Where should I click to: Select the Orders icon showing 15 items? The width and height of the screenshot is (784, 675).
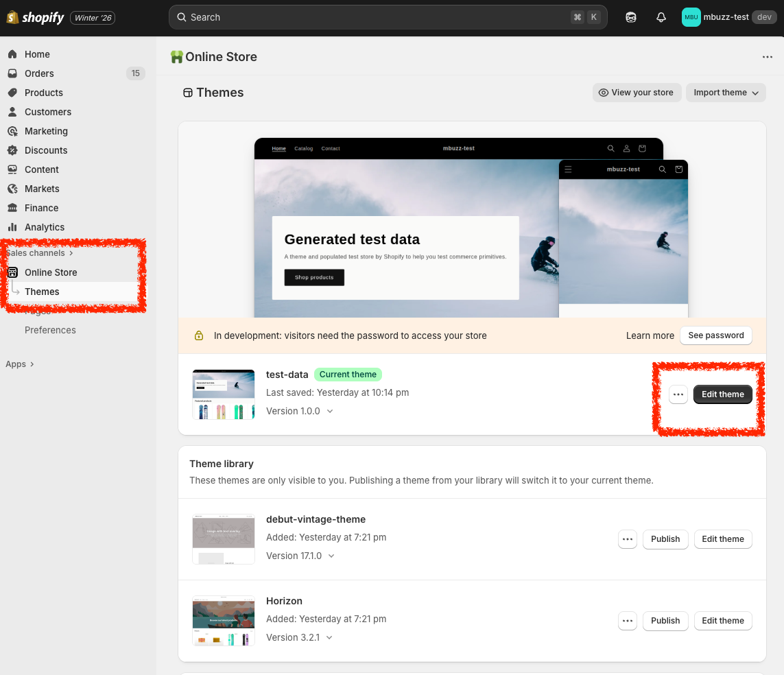pyautogui.click(x=14, y=73)
